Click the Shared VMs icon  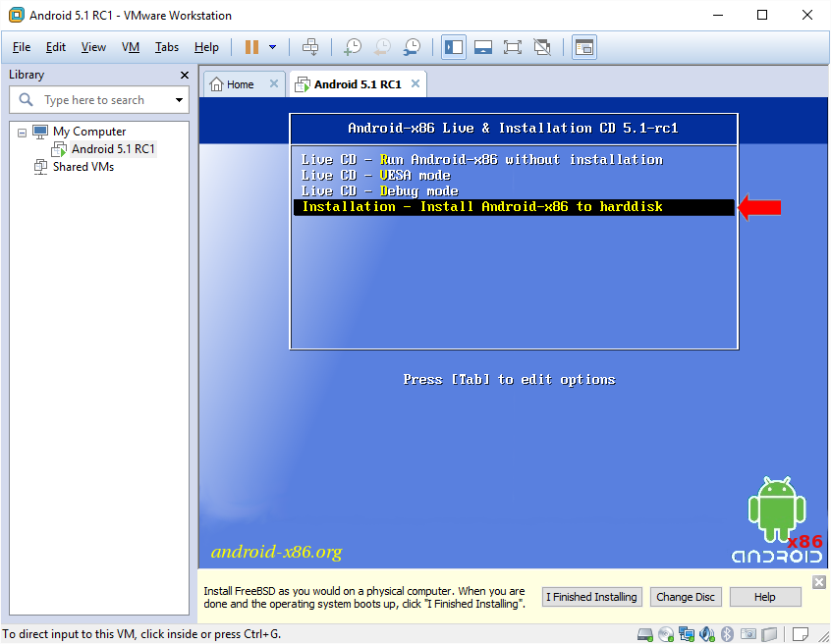click(x=40, y=167)
